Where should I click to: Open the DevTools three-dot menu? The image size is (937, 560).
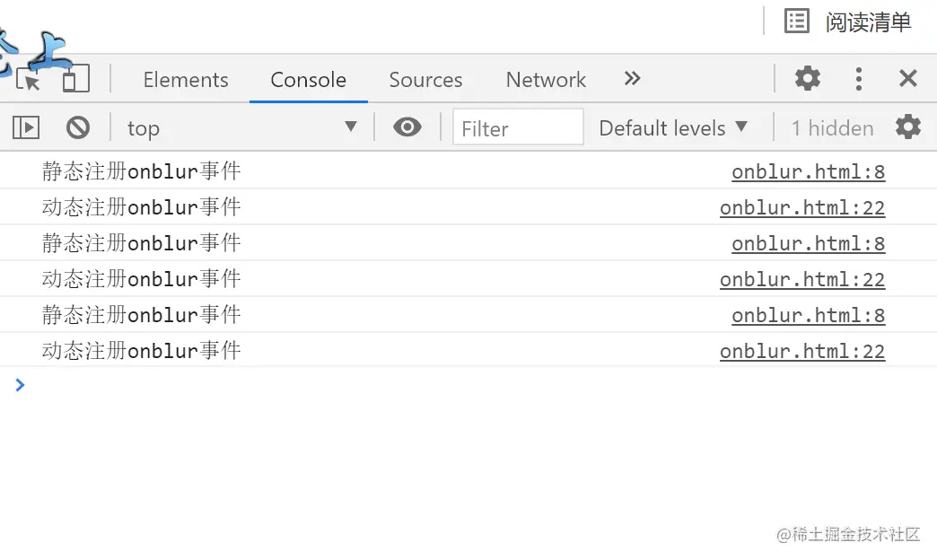pyautogui.click(x=859, y=79)
